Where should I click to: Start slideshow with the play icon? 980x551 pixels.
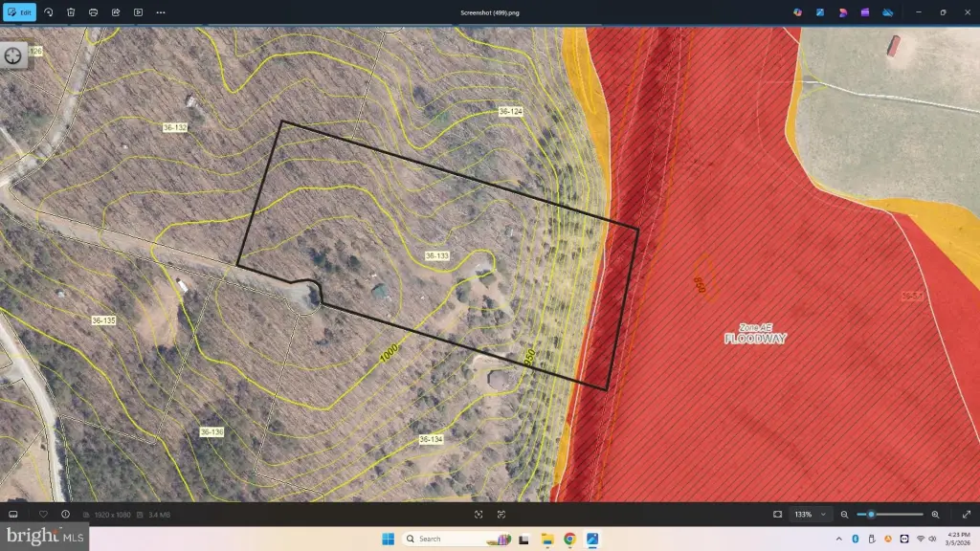click(x=138, y=12)
